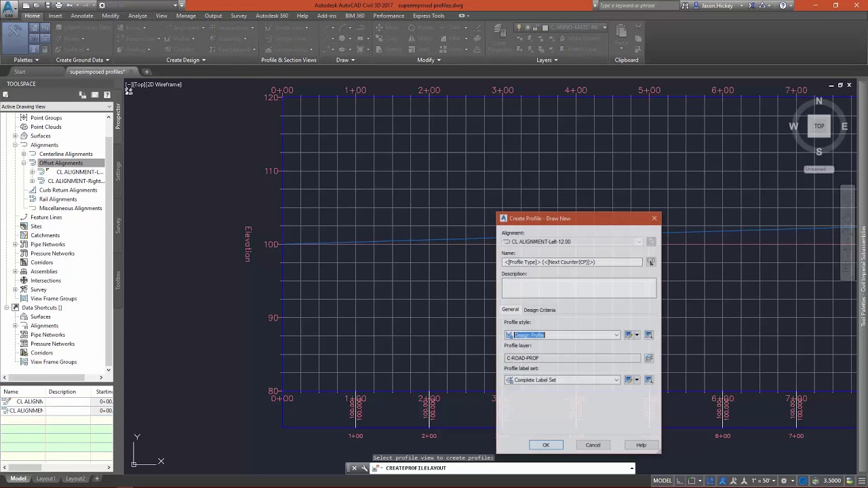Collapse the Alignments tree node
The height and width of the screenshot is (488, 868).
tap(15, 145)
